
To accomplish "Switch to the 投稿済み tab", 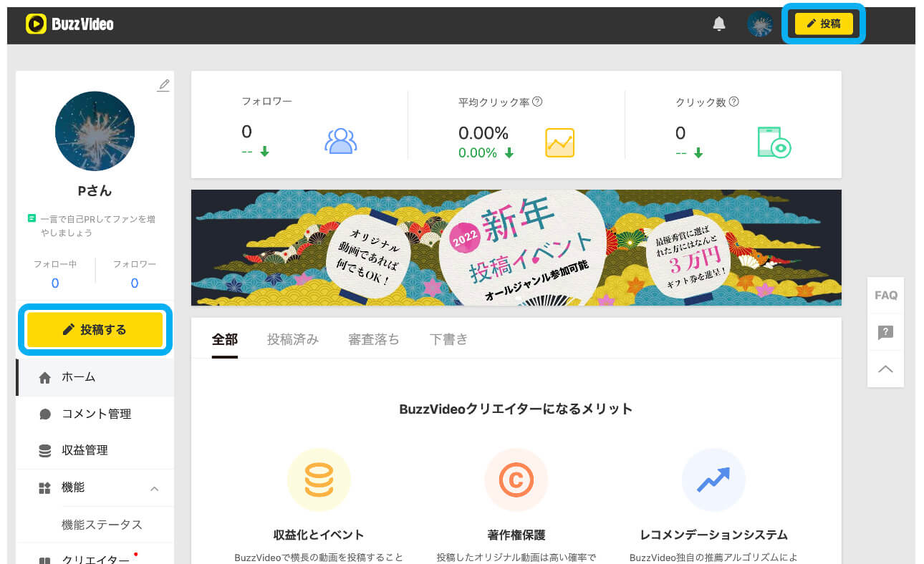I will tap(292, 339).
